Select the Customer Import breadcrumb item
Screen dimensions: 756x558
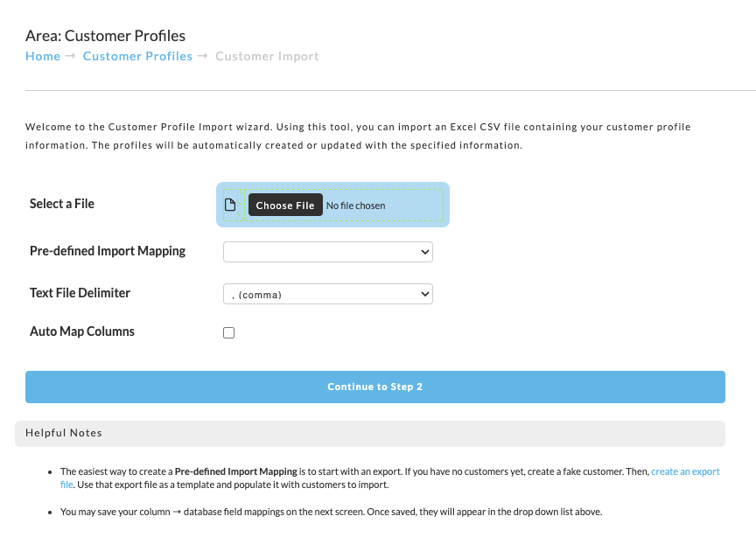pyautogui.click(x=267, y=56)
